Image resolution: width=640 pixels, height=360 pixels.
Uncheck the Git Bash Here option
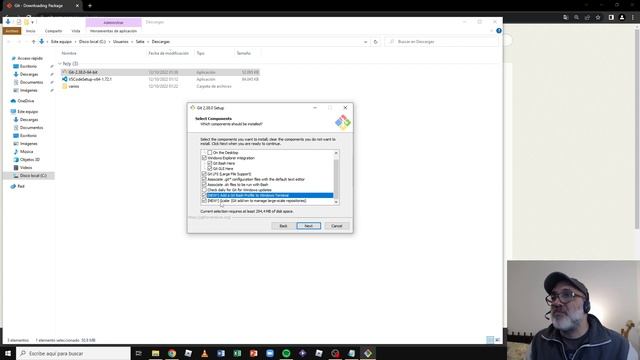(x=210, y=163)
